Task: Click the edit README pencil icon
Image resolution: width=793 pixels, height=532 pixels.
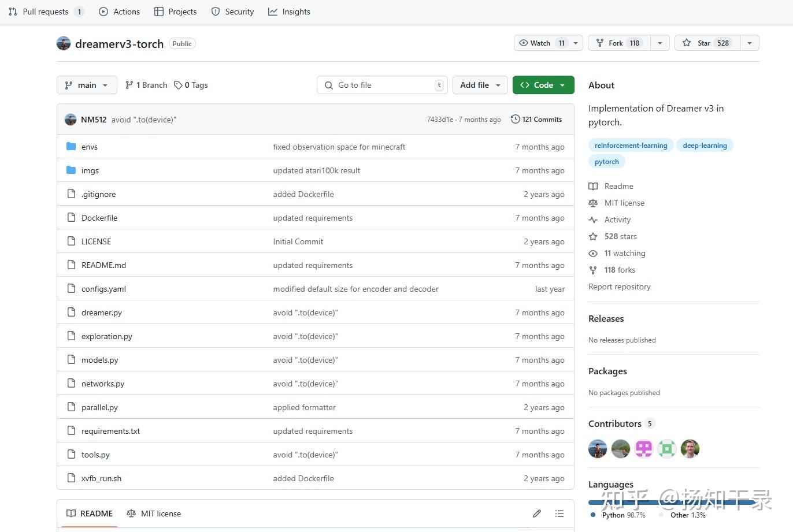Action: point(537,514)
